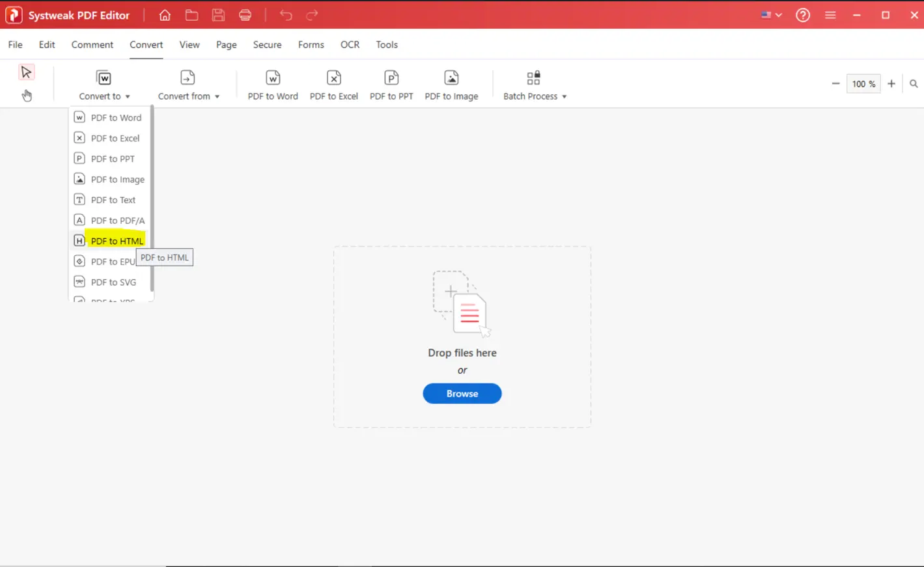Click the Home icon in title bar

pyautogui.click(x=165, y=15)
